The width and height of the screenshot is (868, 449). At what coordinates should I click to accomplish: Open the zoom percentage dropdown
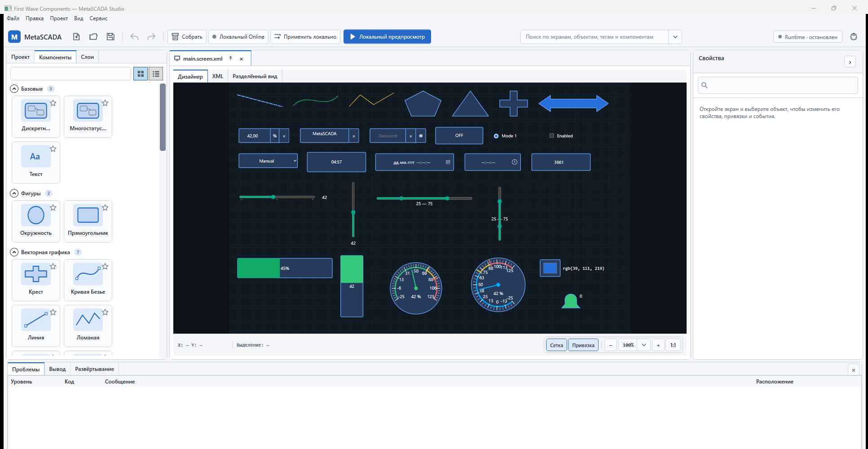coord(644,345)
